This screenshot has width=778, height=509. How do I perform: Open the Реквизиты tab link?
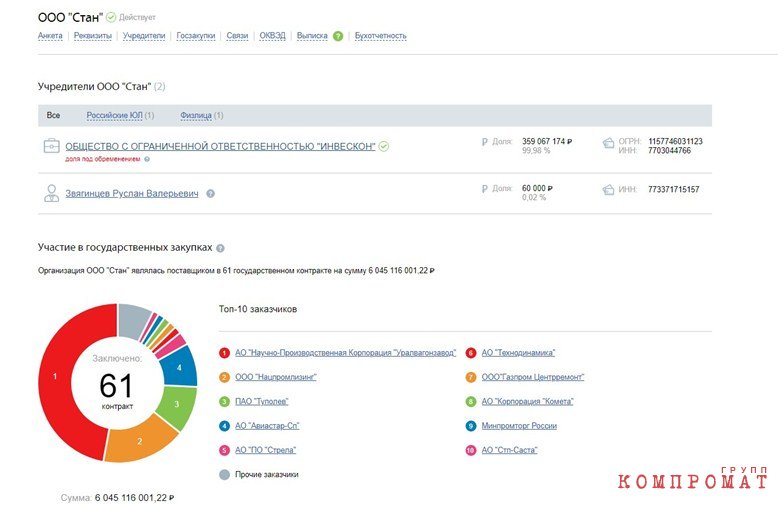pyautogui.click(x=93, y=36)
